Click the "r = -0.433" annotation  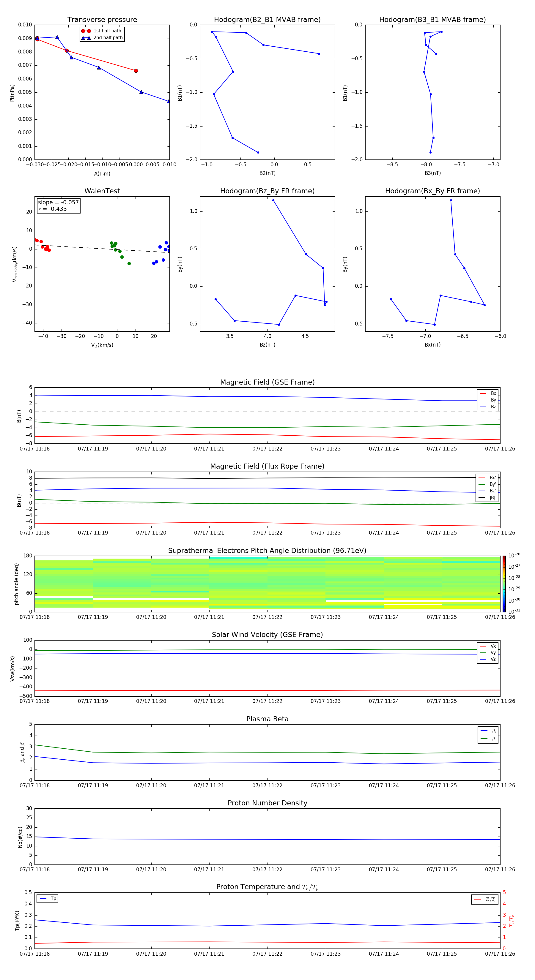point(53,209)
